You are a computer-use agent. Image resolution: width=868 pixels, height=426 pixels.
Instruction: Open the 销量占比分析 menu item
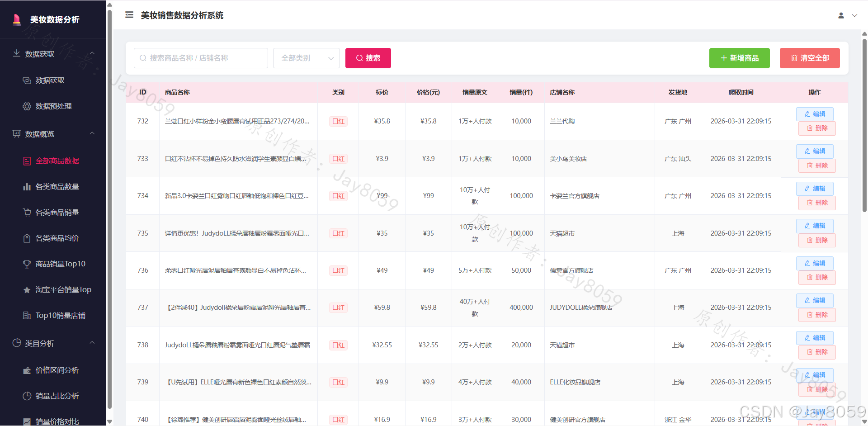coord(53,396)
